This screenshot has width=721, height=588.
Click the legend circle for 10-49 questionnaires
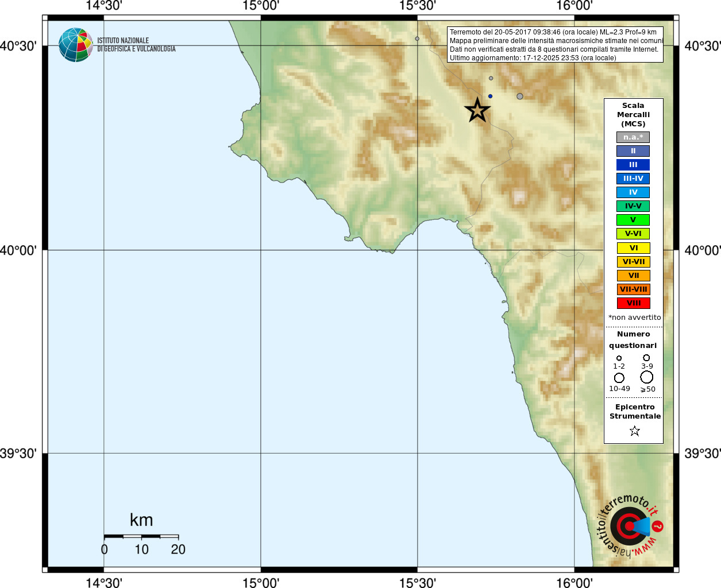pyautogui.click(x=619, y=378)
